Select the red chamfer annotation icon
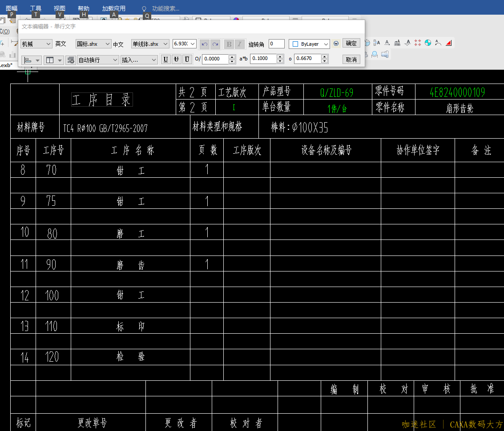The image size is (504, 431). tap(448, 43)
